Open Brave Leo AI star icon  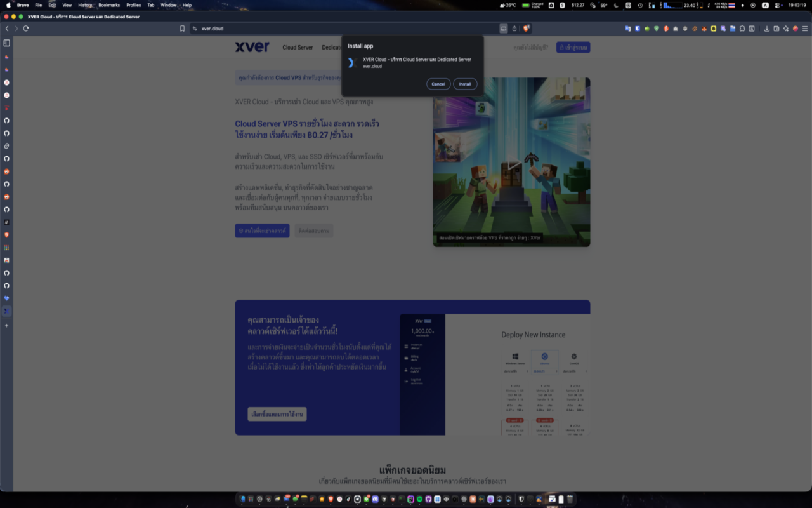[x=786, y=29]
